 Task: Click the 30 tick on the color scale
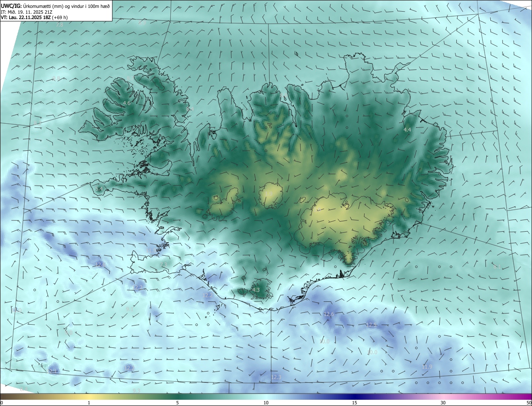coord(443,403)
